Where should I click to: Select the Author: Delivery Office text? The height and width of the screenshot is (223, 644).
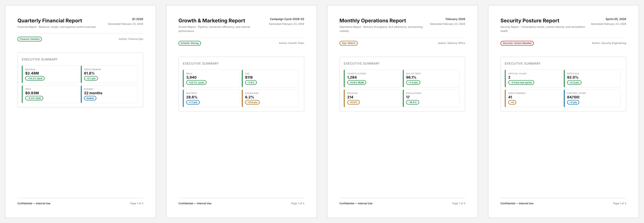click(452, 43)
